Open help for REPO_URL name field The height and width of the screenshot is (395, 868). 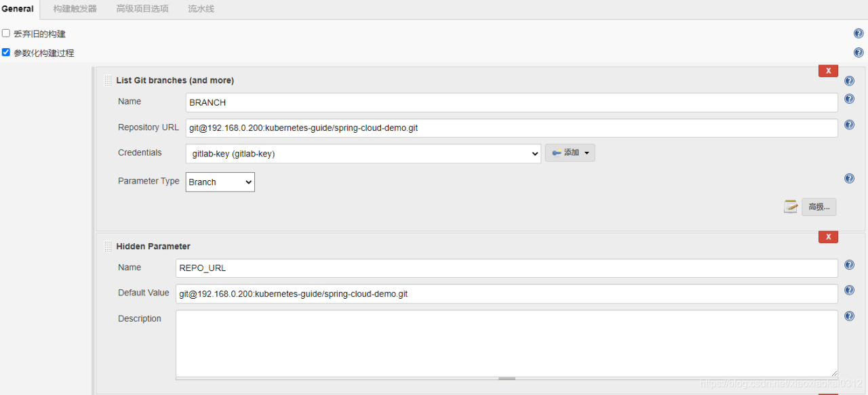(849, 265)
